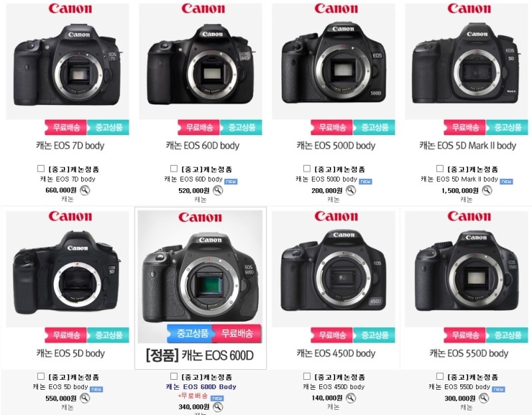Click magnifier icon next to 660,000원 price

click(x=85, y=190)
